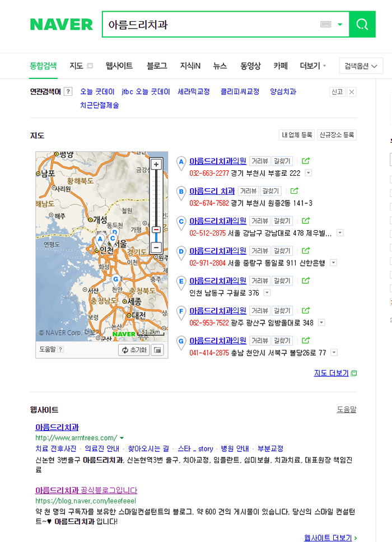Click the map zoom slider handle
The height and width of the screenshot is (542, 392).
click(156, 230)
